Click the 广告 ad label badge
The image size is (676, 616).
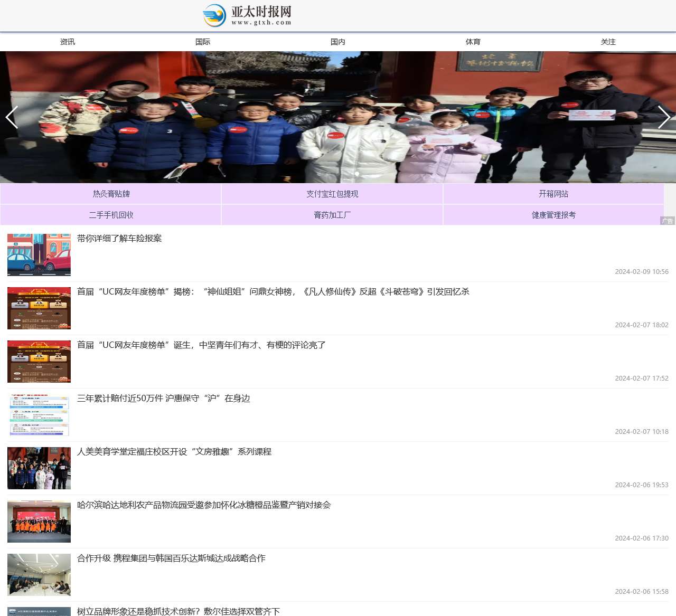click(x=668, y=221)
